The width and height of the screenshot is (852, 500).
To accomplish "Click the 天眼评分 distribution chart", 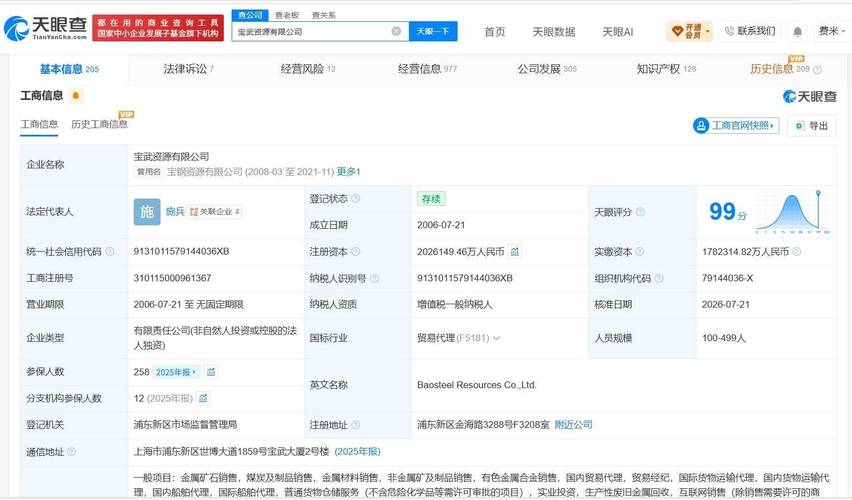I will (x=792, y=212).
